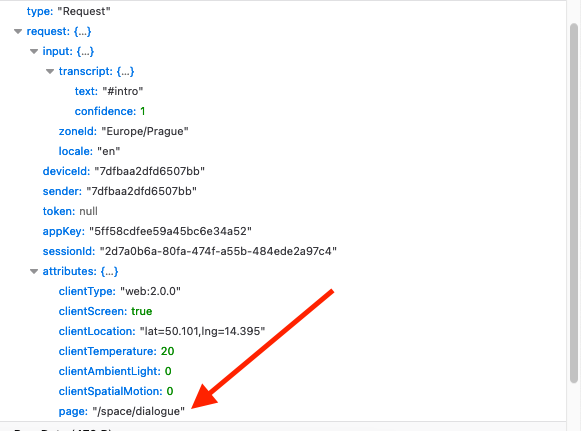Screen dimensions: 581x431
Task: Select the sender value string
Action: coord(142,191)
